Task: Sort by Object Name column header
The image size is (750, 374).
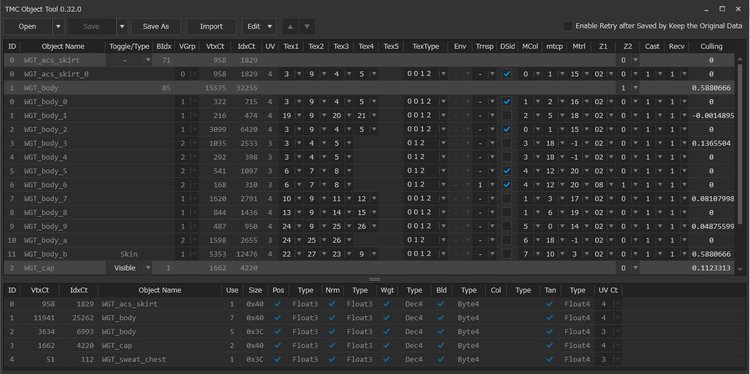Action: [x=63, y=46]
